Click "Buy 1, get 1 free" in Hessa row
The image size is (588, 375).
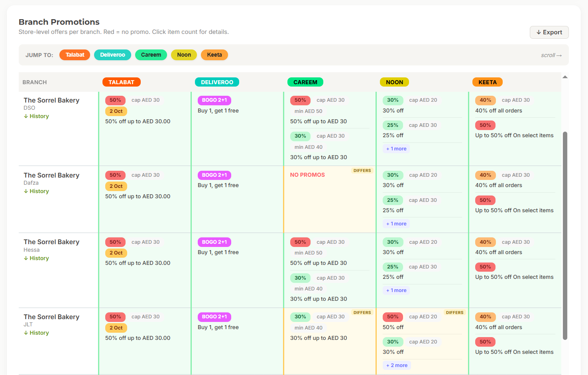click(x=218, y=252)
